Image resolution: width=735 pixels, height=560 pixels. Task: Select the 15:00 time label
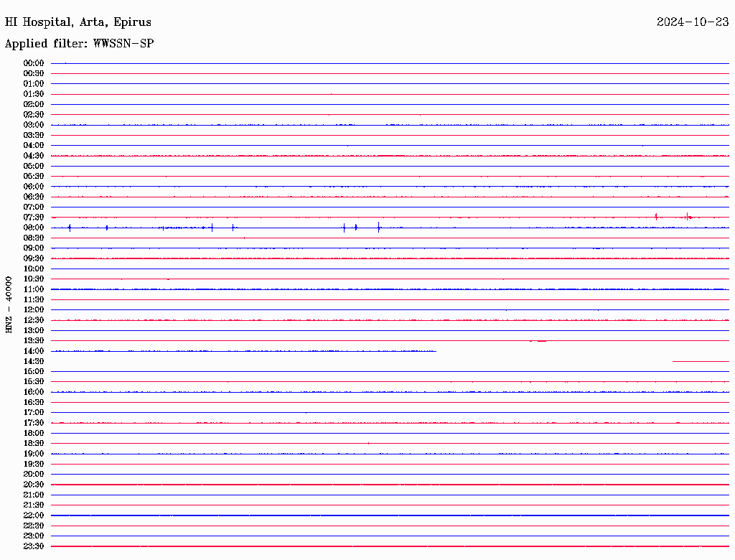point(34,372)
